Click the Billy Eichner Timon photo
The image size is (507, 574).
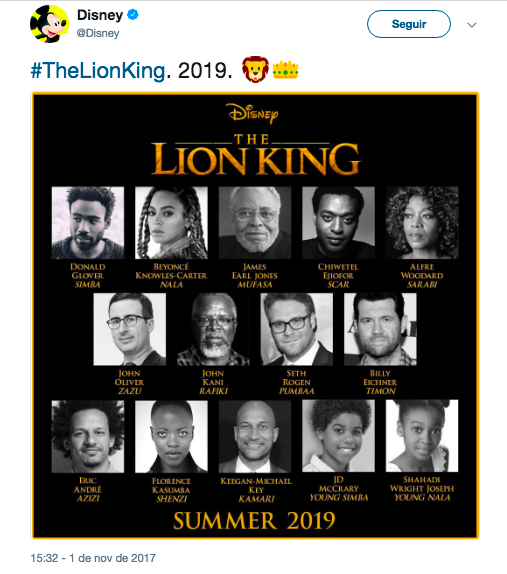[x=380, y=329]
